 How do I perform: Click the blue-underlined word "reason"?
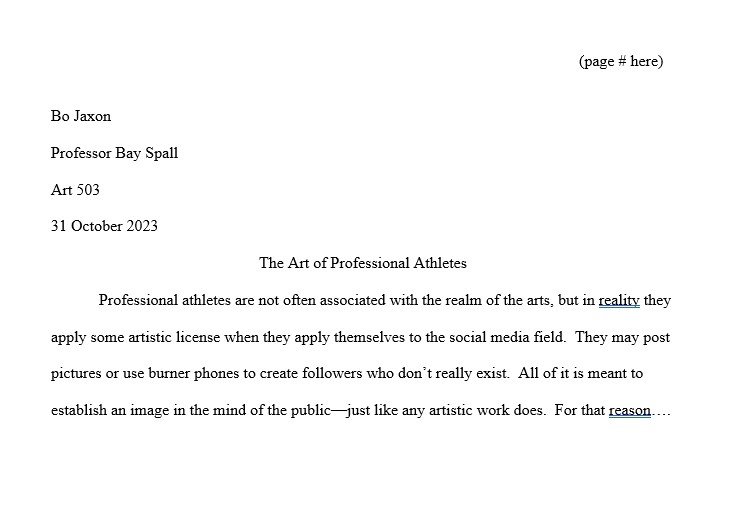coord(630,410)
